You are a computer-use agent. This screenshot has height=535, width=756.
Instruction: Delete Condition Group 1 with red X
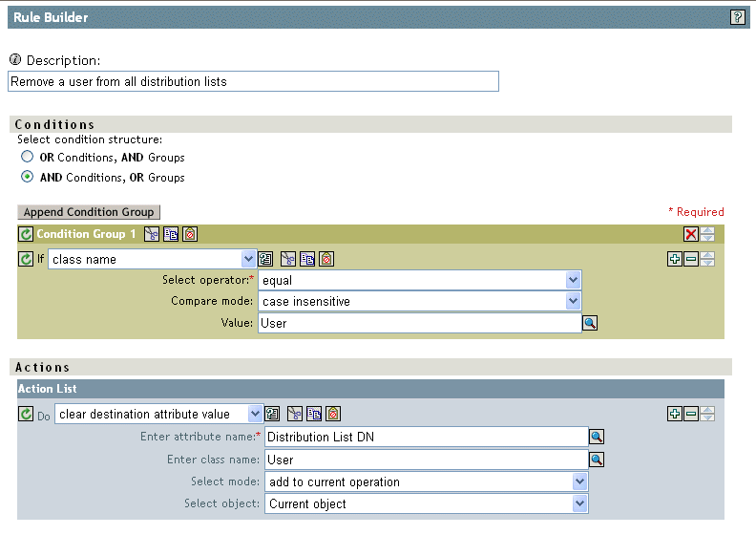[691, 234]
